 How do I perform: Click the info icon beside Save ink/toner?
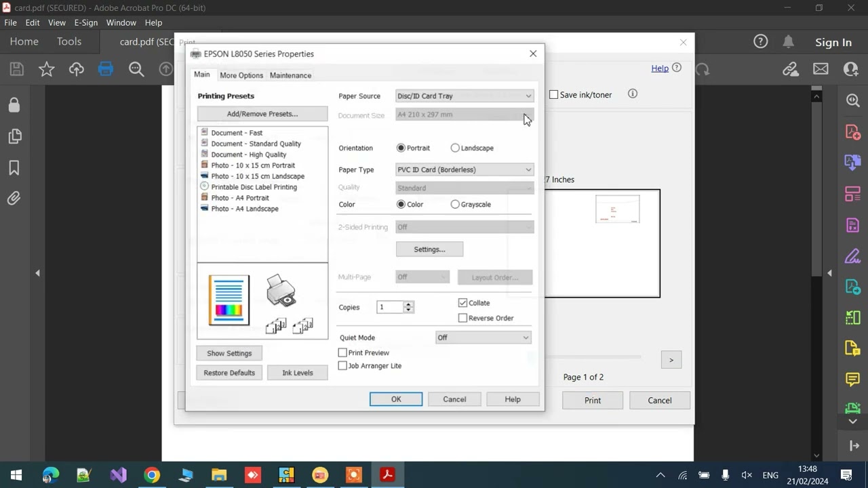click(633, 94)
